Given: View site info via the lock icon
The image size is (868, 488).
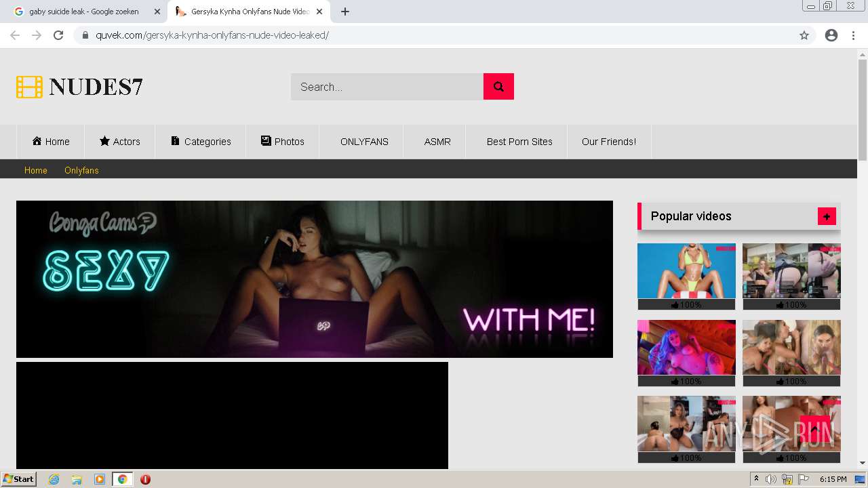Looking at the screenshot, I should (85, 35).
